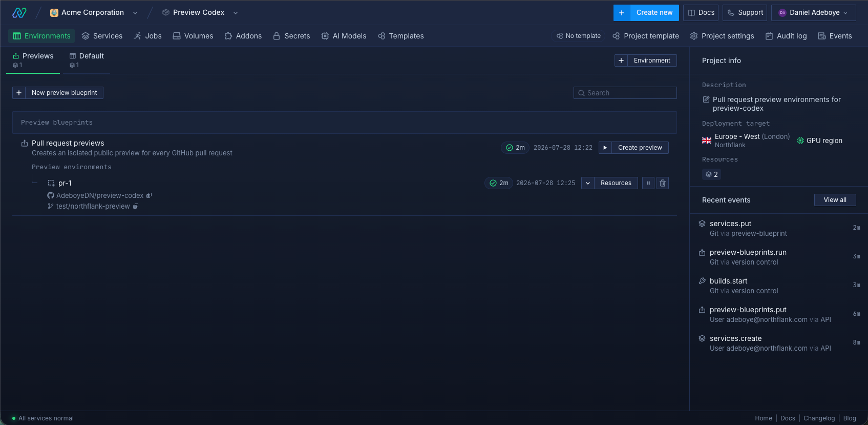This screenshot has height=425, width=868.
Task: Expand the Acme Corporation team dropdown
Action: pyautogui.click(x=135, y=13)
